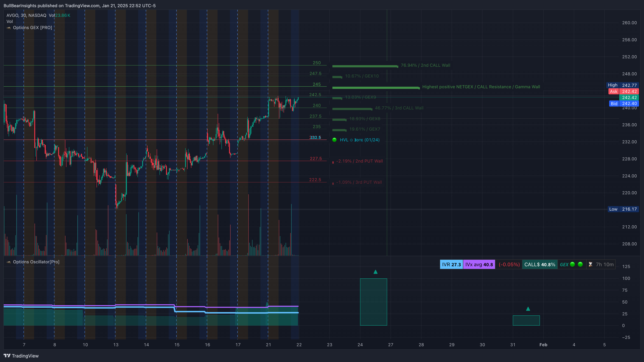Click the 222.5 put strike label

(315, 180)
